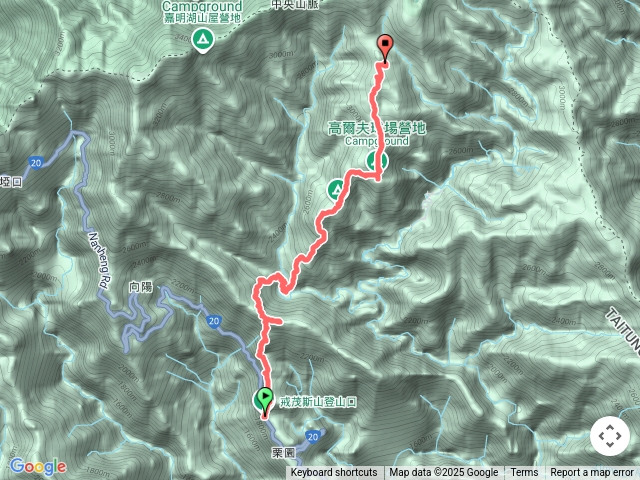The image size is (640, 480).
Task: Open the Terms link
Action: 524,473
